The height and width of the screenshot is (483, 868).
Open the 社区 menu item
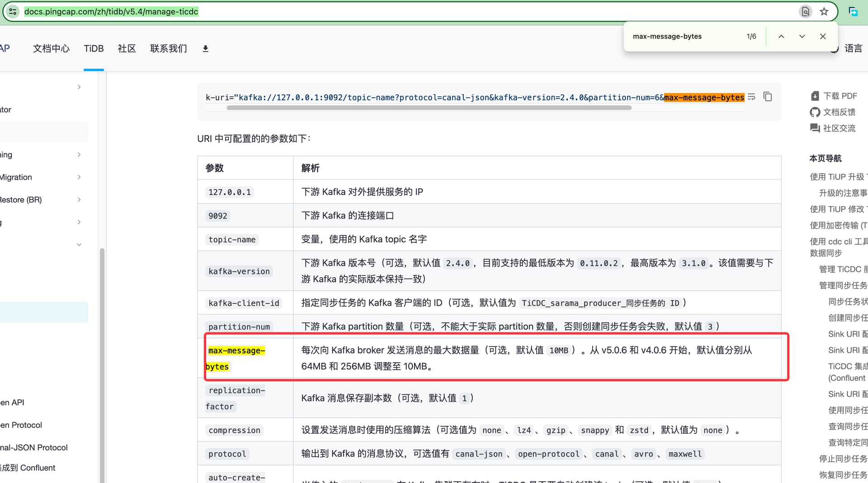(x=127, y=48)
